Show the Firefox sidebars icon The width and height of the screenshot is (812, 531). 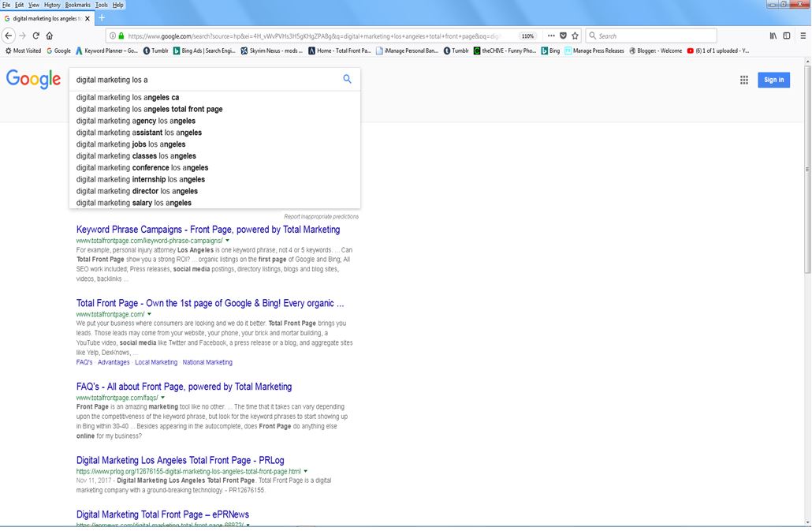click(x=787, y=36)
